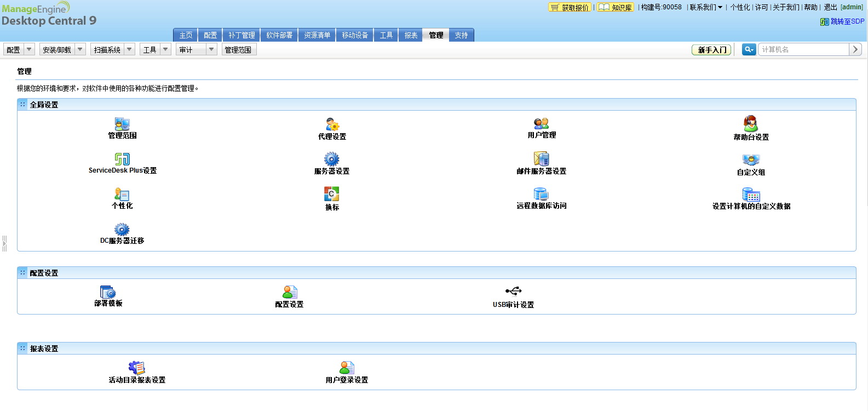Click the 安装/卸载 toolbar button label
This screenshot has height=411, width=868.
tap(57, 49)
